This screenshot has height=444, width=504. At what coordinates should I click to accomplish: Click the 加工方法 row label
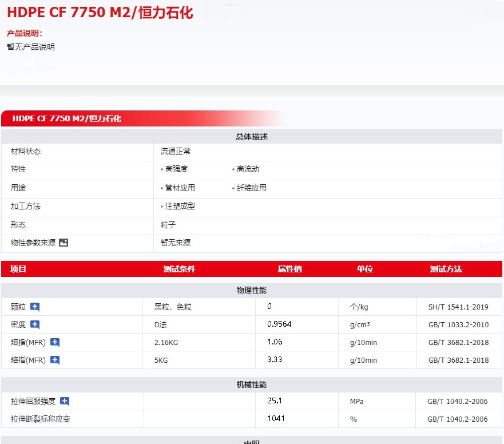pyautogui.click(x=26, y=206)
